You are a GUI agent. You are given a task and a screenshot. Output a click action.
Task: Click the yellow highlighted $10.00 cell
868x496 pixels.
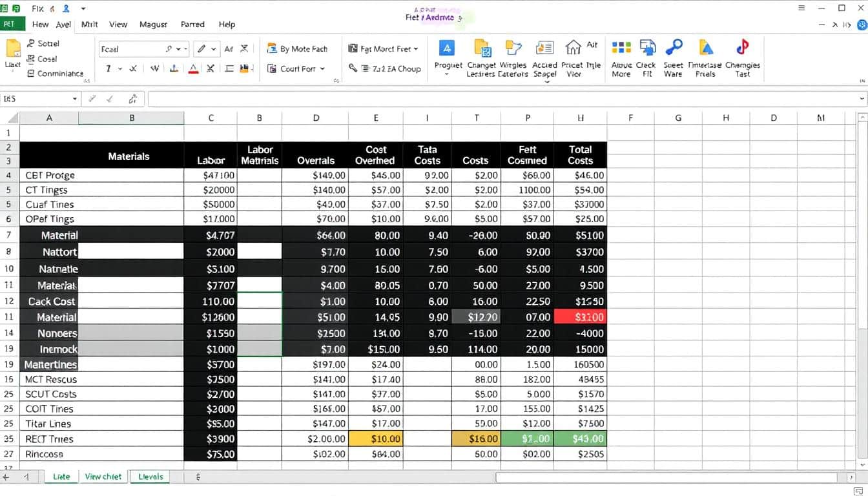[376, 439]
